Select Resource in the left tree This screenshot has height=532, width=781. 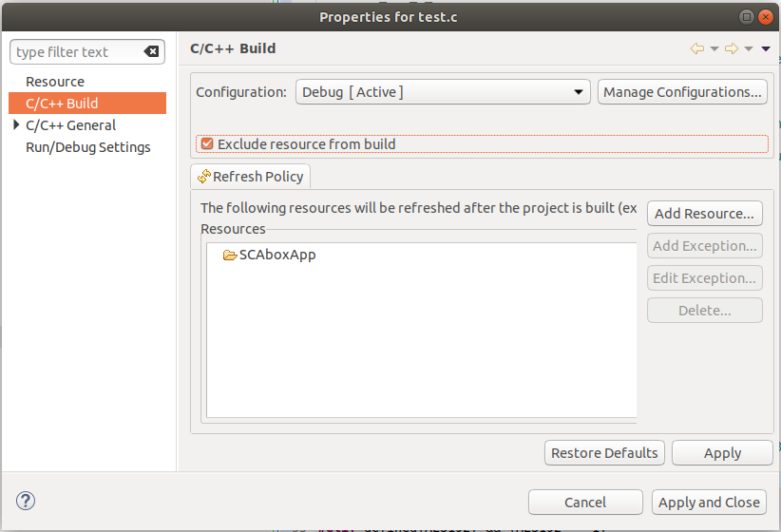[x=55, y=82]
